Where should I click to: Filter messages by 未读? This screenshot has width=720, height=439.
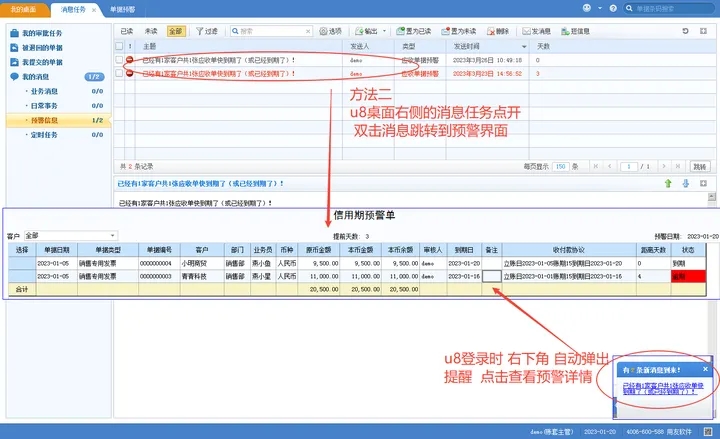click(151, 31)
